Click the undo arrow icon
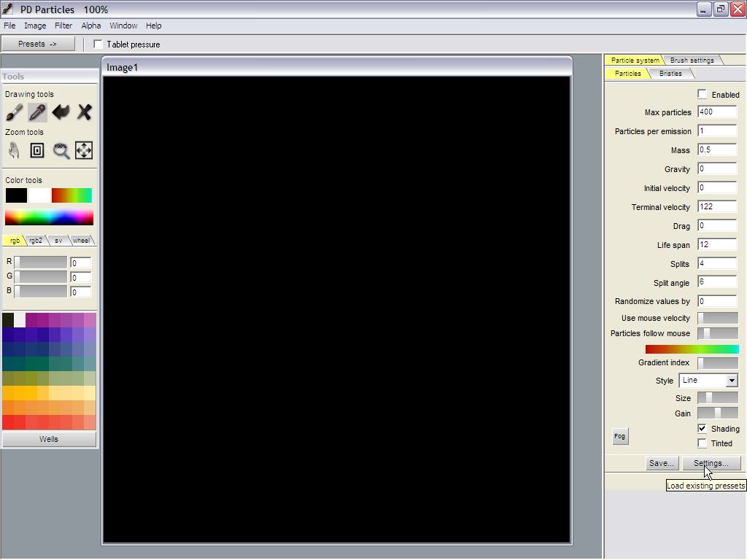Image resolution: width=747 pixels, height=560 pixels. [61, 112]
